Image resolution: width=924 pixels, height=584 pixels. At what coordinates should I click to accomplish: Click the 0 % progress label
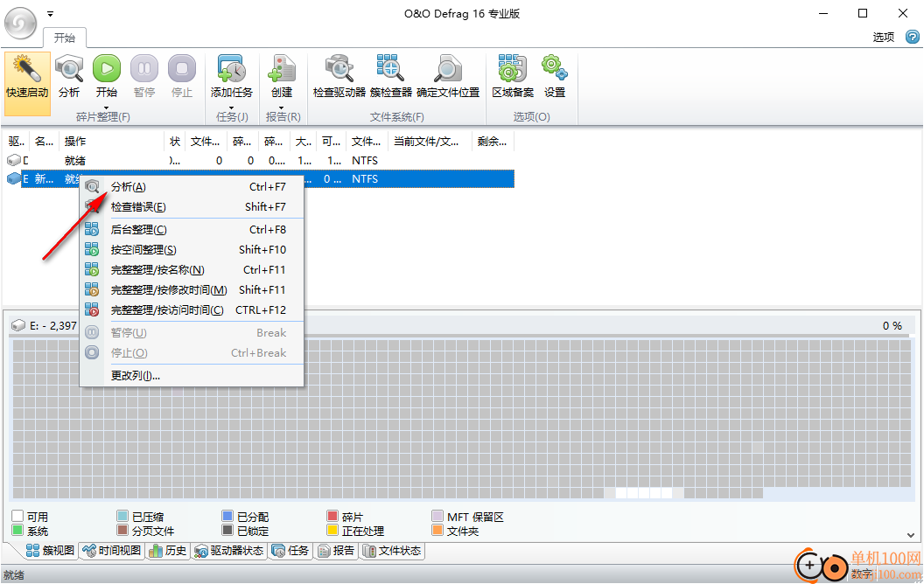[892, 325]
